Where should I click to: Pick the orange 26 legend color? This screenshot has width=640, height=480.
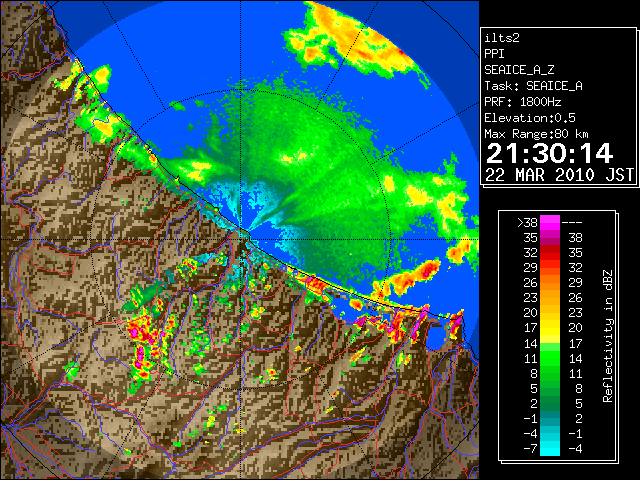tap(550, 282)
